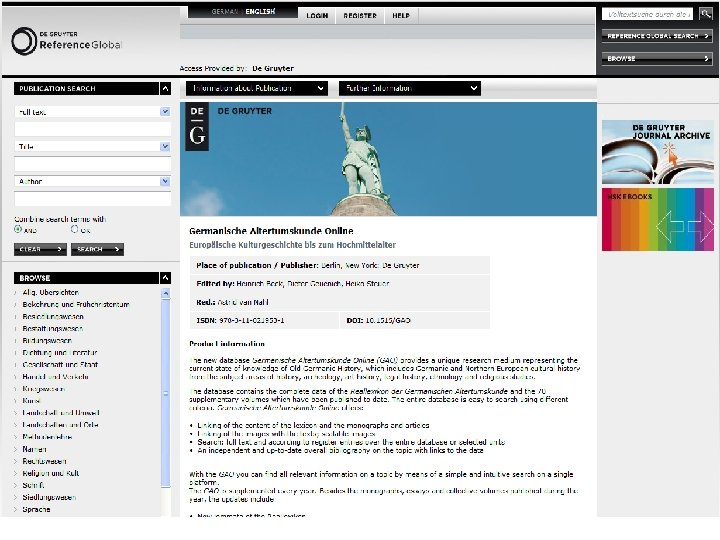Open the LOGIN tab
The height and width of the screenshot is (540, 720).
[317, 16]
